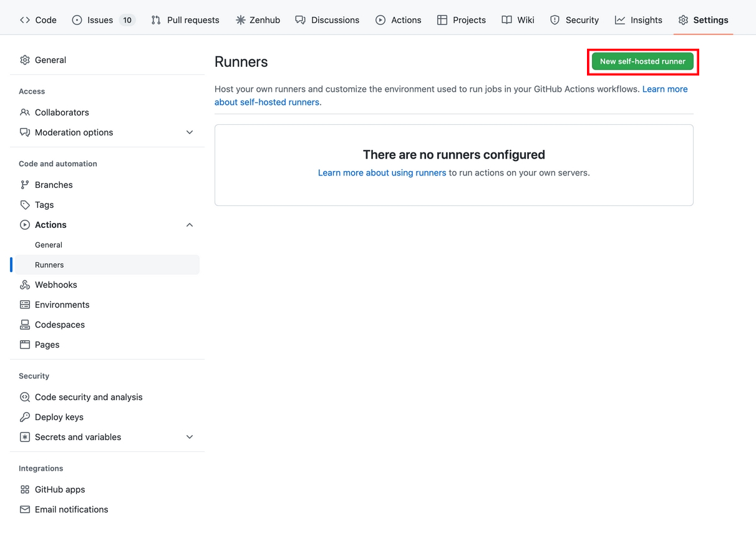
Task: Follow Learn more about self-hosted runners link
Action: 268,102
